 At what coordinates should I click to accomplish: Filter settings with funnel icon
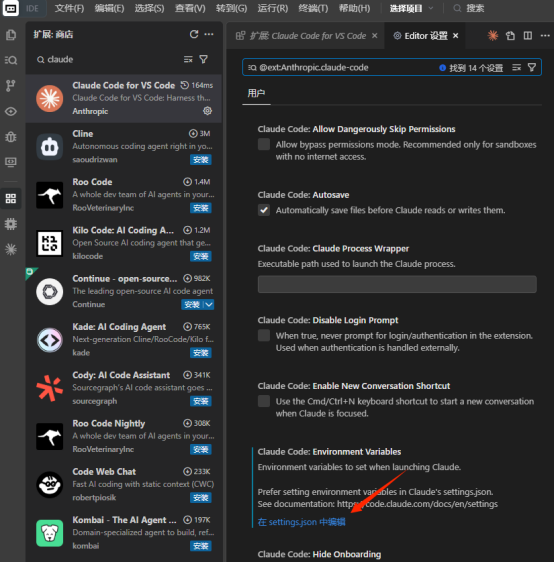[x=532, y=67]
